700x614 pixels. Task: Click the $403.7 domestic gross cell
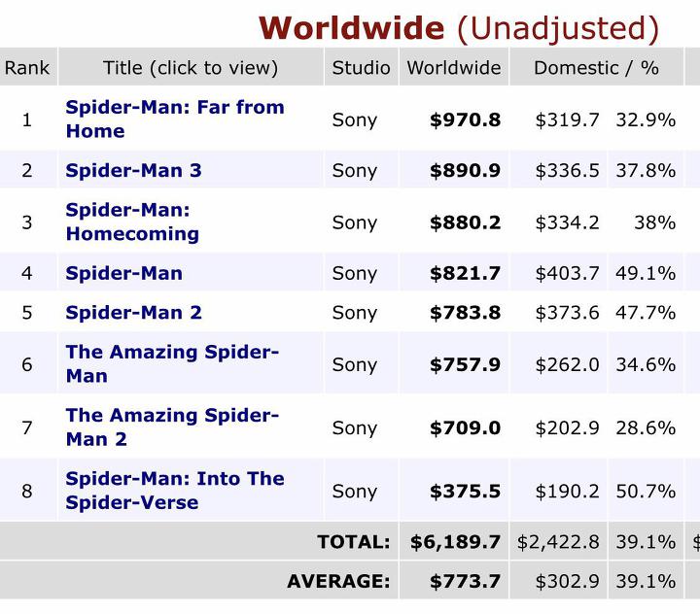pos(567,273)
